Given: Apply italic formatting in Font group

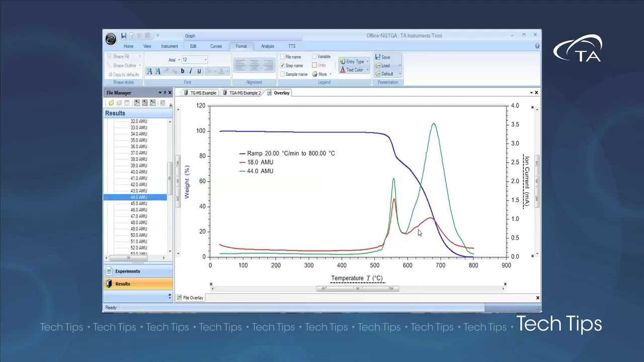Looking at the screenshot, I should pyautogui.click(x=190, y=71).
